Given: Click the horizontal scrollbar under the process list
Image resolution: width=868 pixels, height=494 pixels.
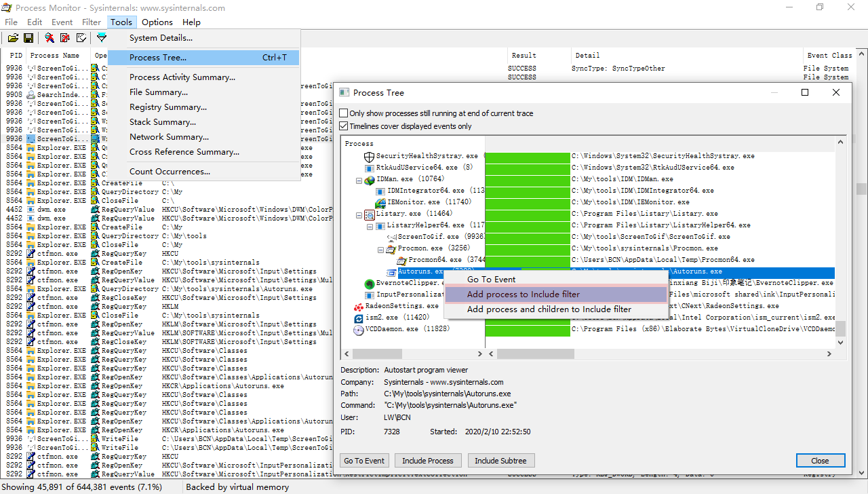Looking at the screenshot, I should 377,354.
